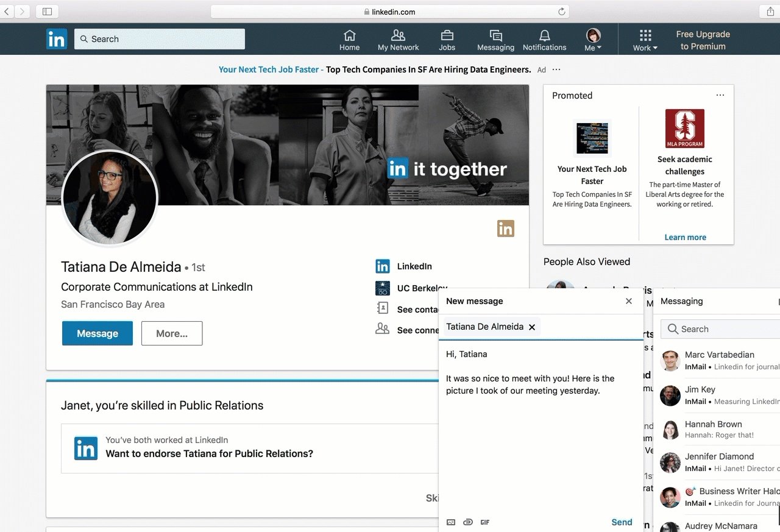Click Free Upgrade to Premium link

point(703,40)
